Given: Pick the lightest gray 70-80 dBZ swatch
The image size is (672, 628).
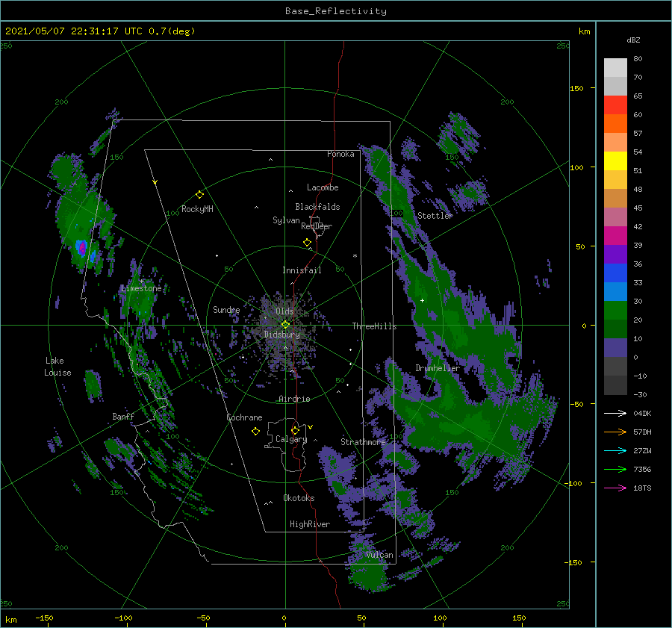Looking at the screenshot, I should pos(615,68).
